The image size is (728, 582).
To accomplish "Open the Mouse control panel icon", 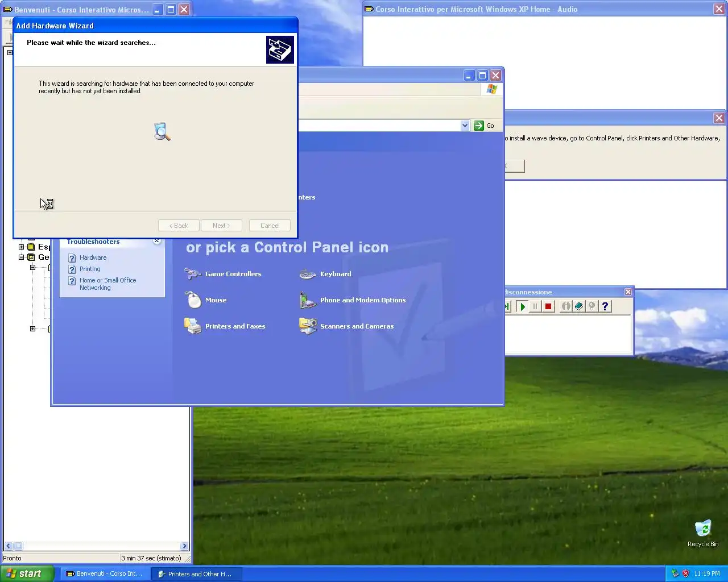I will click(x=193, y=300).
